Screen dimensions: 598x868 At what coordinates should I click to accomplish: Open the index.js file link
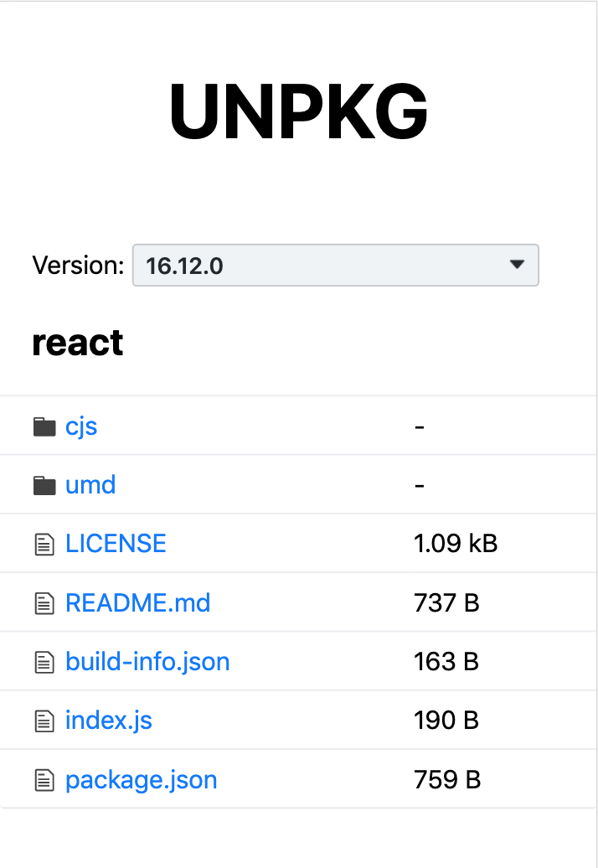tap(109, 721)
